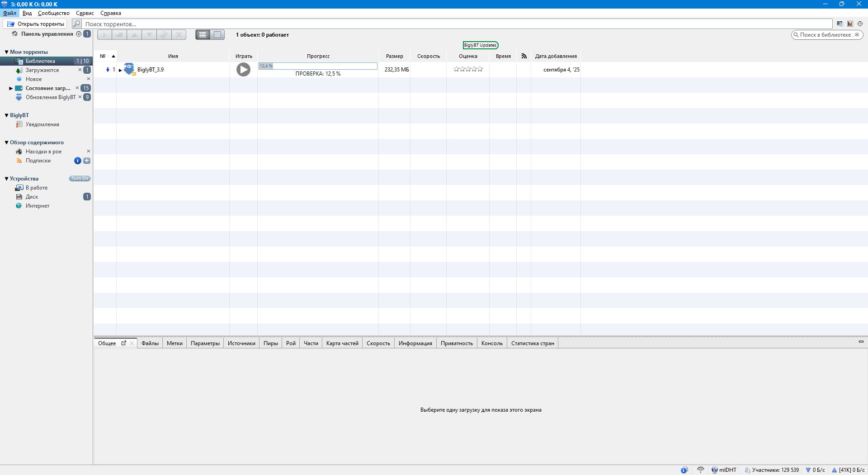Screen dimensions: 868x475
Task: Click the move down toolbar triangle
Action: tap(149, 35)
